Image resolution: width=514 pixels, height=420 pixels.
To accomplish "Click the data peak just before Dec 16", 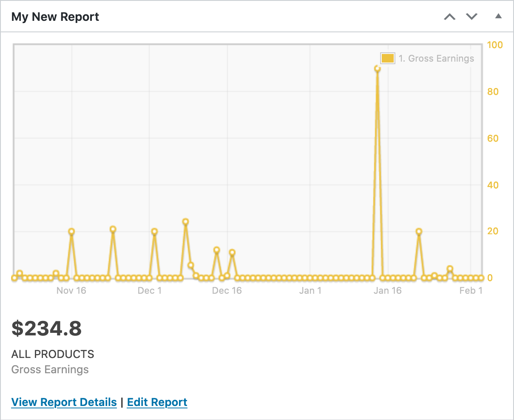I will (x=217, y=250).
